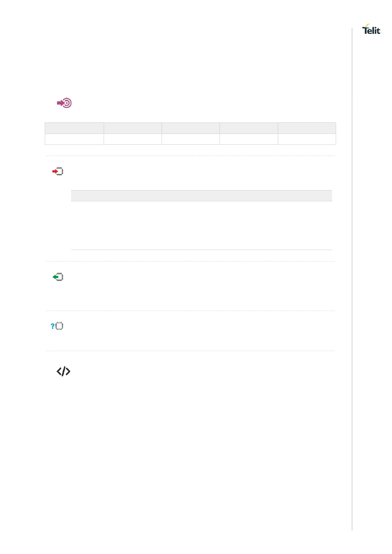392x554 pixels.
Task: Click the first white cell of five-column table
Action: click(x=74, y=139)
